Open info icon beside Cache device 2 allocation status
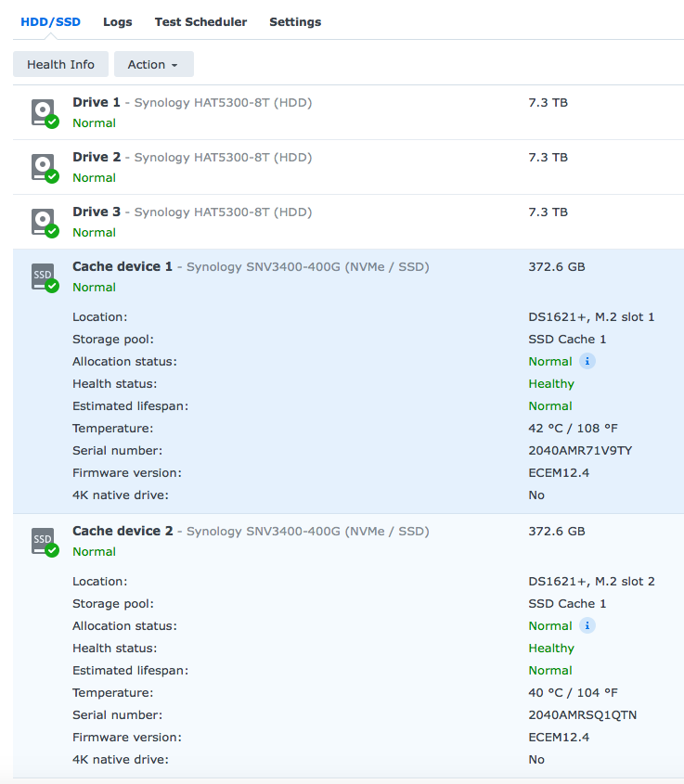Viewport: 684px width, 784px height. (587, 625)
